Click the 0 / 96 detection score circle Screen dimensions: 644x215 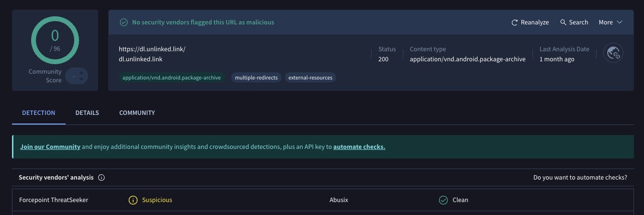click(x=55, y=40)
